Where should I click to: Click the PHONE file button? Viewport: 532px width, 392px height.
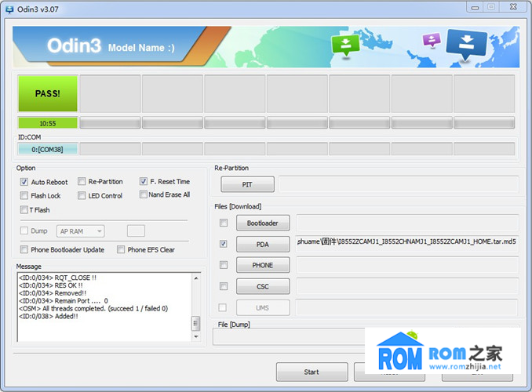263,265
